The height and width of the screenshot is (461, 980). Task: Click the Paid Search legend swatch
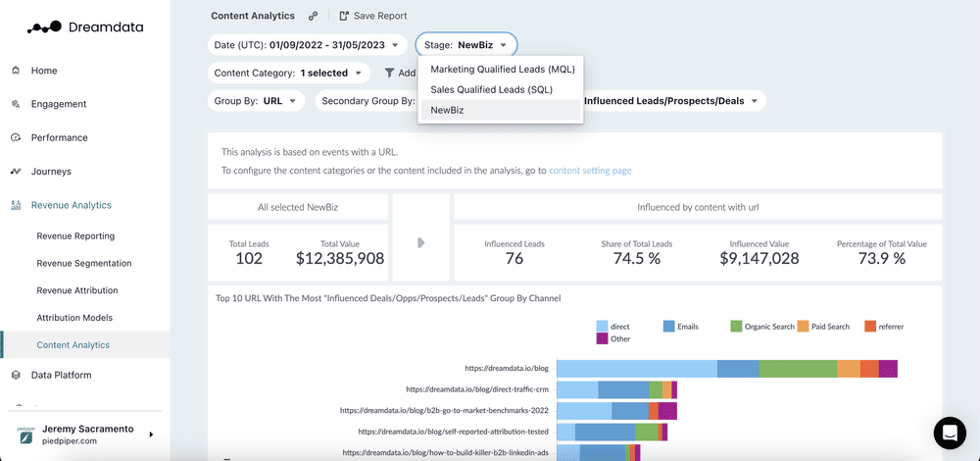[x=804, y=326]
